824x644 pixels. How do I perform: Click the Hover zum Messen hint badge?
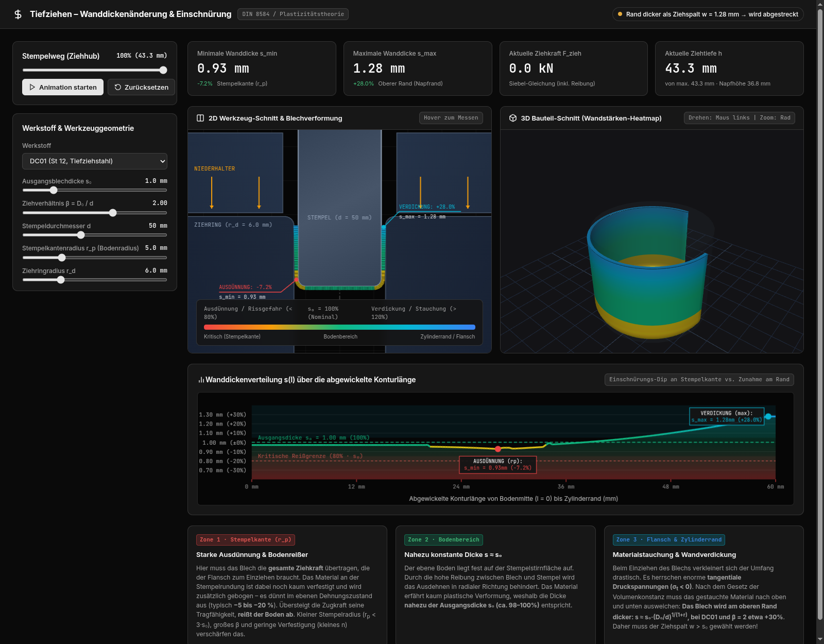point(451,118)
